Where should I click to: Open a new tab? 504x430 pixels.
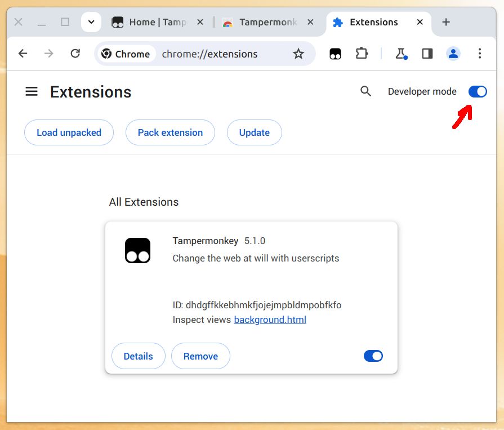tap(446, 22)
